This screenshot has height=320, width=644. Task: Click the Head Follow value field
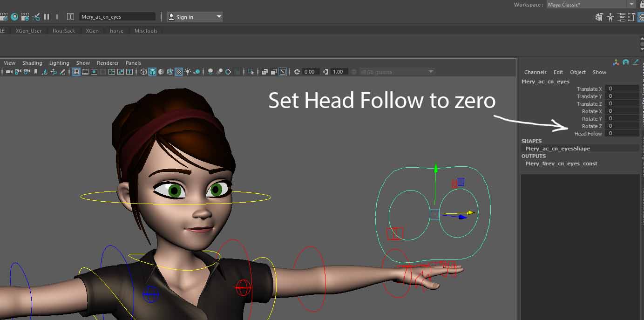pyautogui.click(x=623, y=134)
